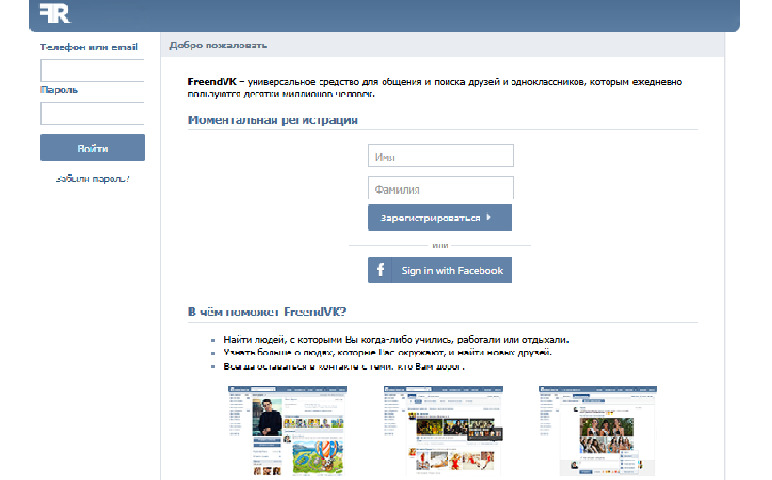This screenshot has height=480, width=772.
Task: Open the profile page preview thumbnail
Action: coord(287,431)
